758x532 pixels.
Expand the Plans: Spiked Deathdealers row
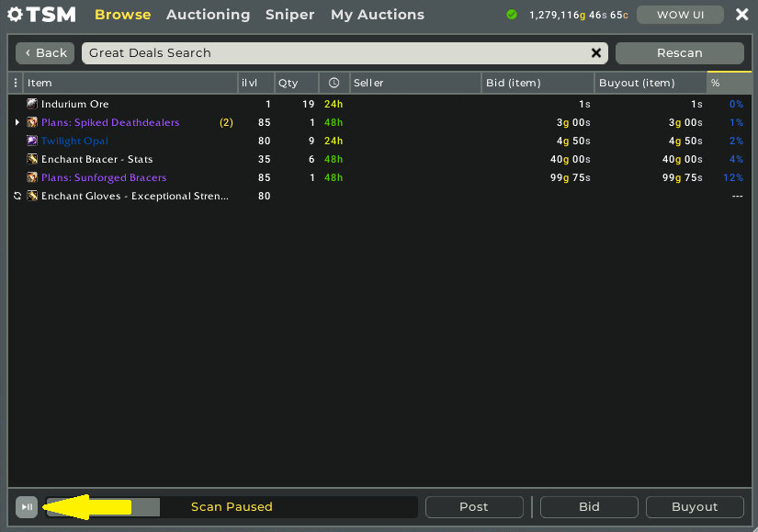[x=17, y=122]
